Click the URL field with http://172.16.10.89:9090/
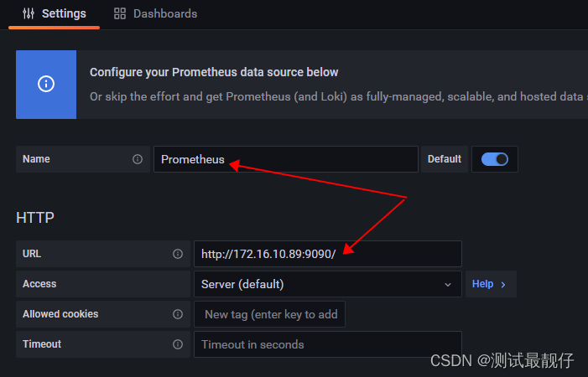Screen dimensions: 588x377 pos(328,254)
